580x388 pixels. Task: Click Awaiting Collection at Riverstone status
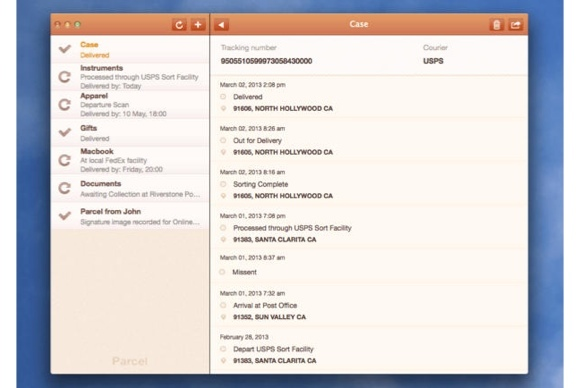140,194
